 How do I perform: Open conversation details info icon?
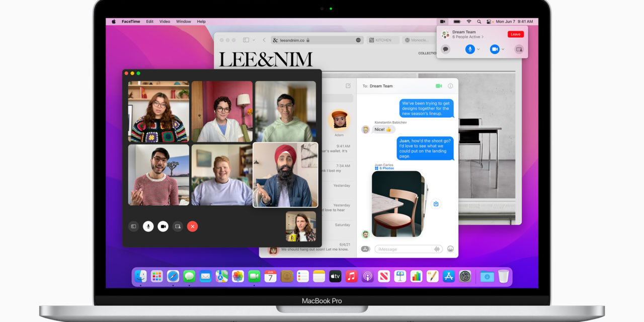coord(450,86)
